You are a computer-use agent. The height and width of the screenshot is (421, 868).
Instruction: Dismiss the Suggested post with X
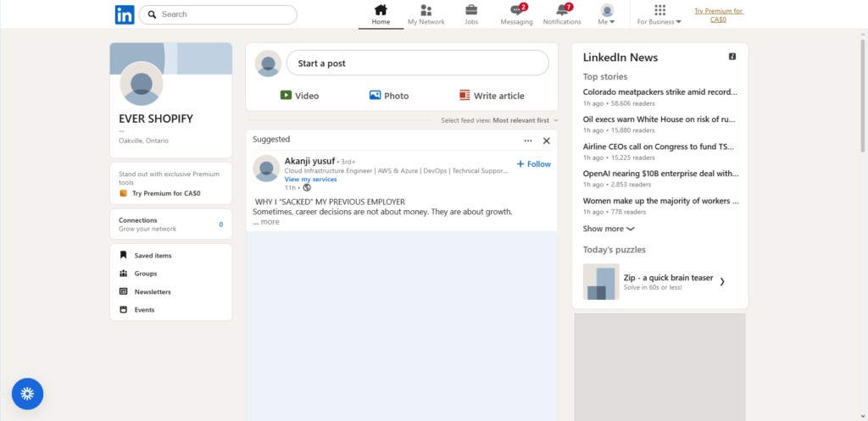coord(546,141)
